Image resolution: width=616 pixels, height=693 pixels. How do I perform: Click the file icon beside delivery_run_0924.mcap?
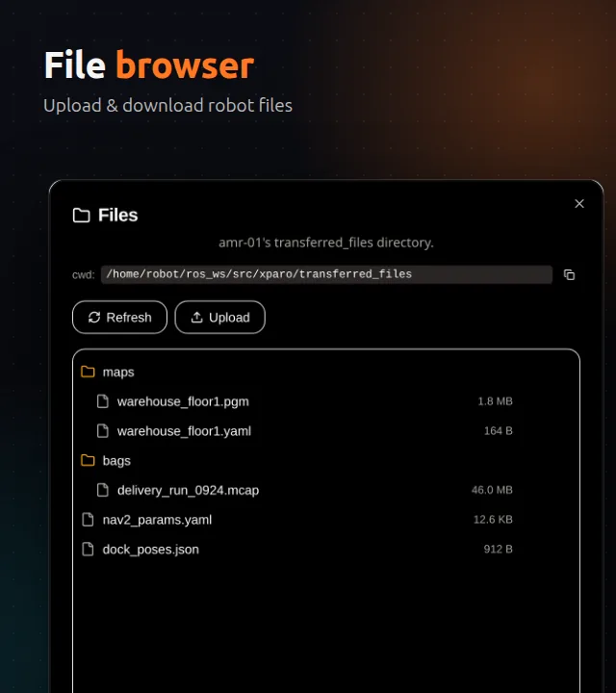[x=103, y=490]
